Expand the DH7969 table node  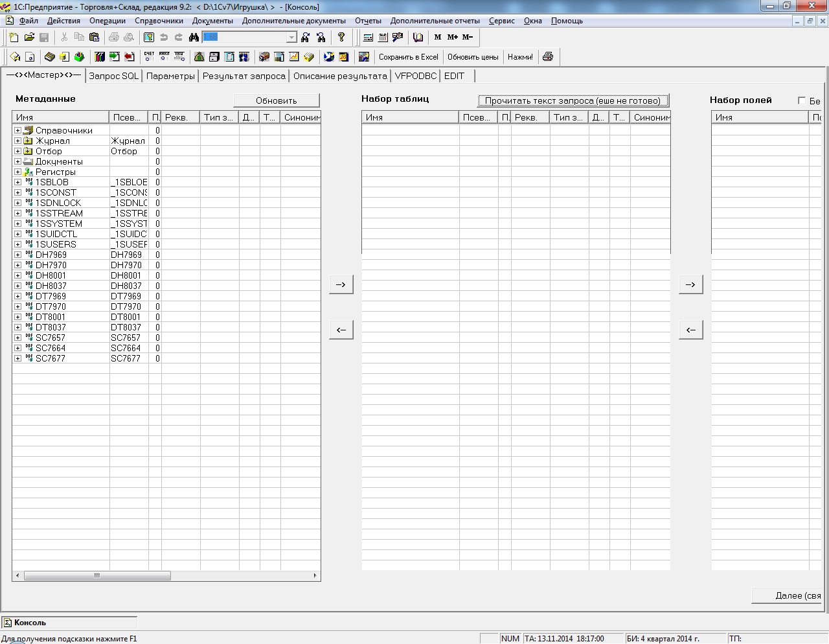pos(17,255)
